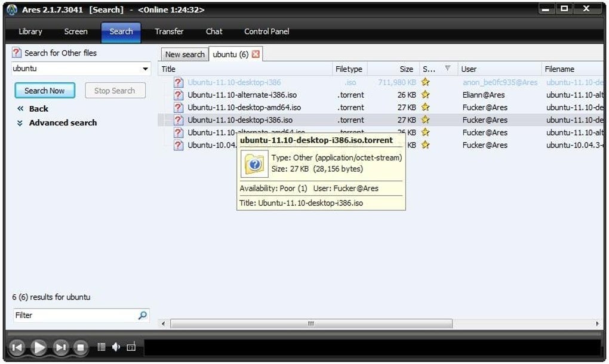Viewport: 609px width, 364px height.
Task: Click file icon of the Ubuntu-10.04 row
Action: [179, 145]
